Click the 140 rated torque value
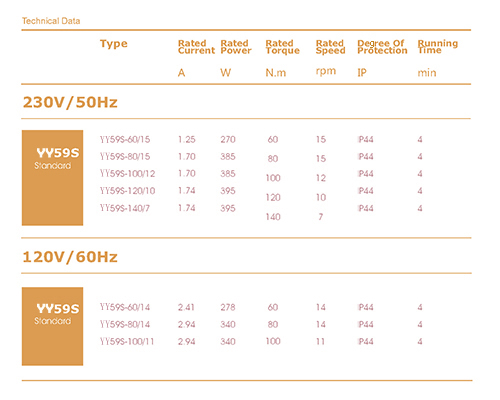The image size is (500, 400). (x=273, y=217)
